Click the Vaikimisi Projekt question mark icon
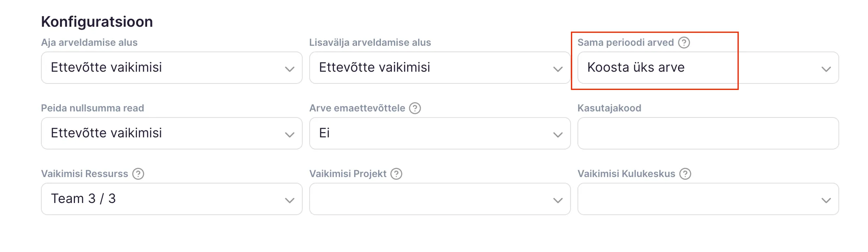Viewport: 868px width, 252px height. [396, 174]
